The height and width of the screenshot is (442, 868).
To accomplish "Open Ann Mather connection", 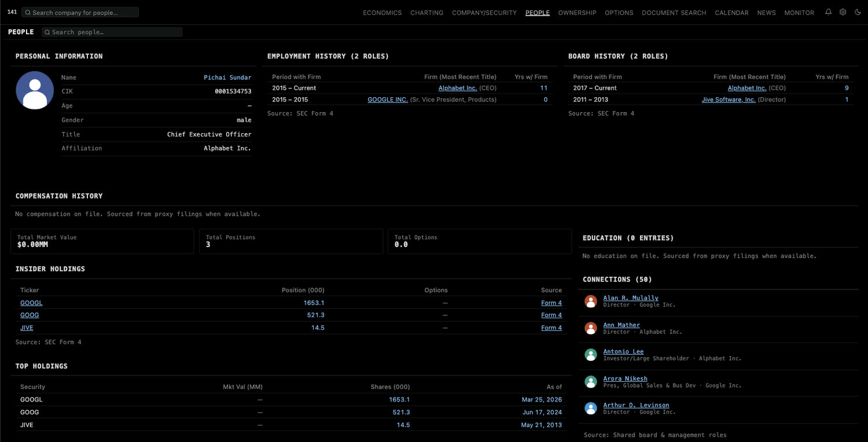I will click(x=621, y=325).
